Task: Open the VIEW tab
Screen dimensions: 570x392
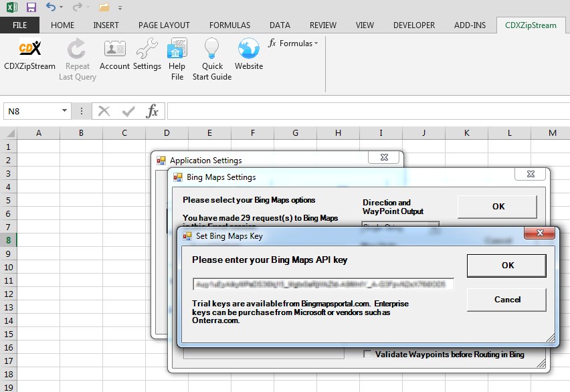Action: (x=365, y=25)
